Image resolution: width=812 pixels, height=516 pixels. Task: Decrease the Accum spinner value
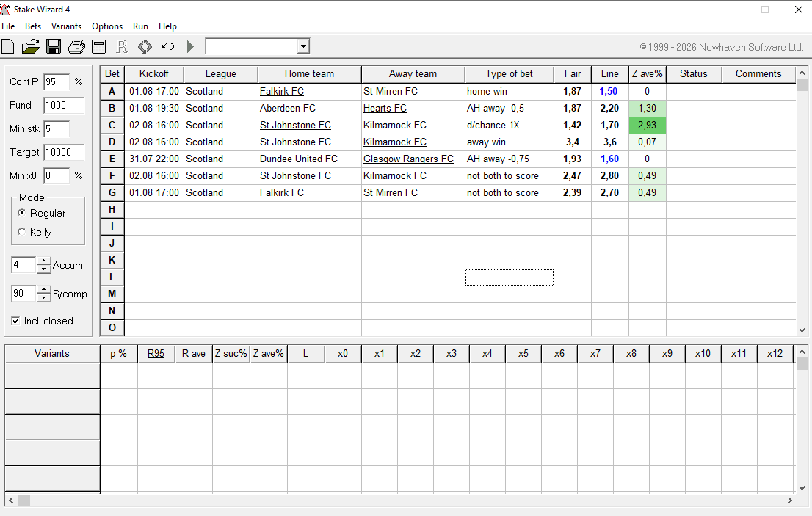pos(44,269)
